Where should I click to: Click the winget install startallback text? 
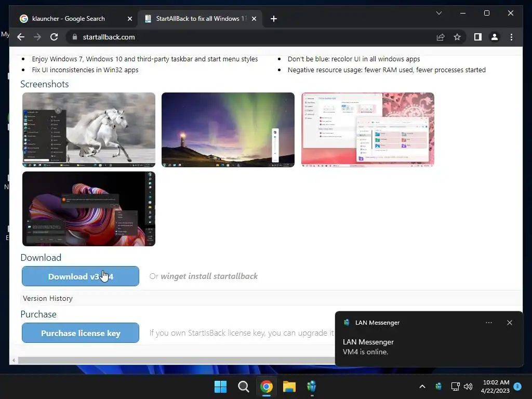pyautogui.click(x=209, y=276)
